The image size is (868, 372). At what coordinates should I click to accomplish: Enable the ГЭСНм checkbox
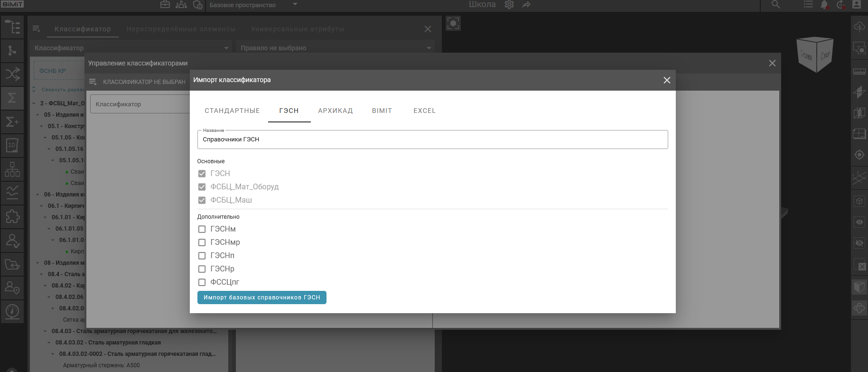202,229
